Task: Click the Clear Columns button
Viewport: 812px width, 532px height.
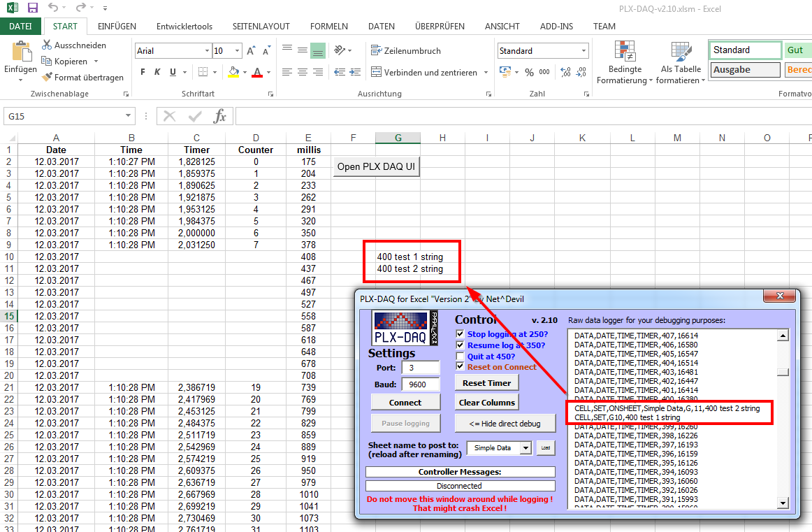Action: [x=487, y=403]
